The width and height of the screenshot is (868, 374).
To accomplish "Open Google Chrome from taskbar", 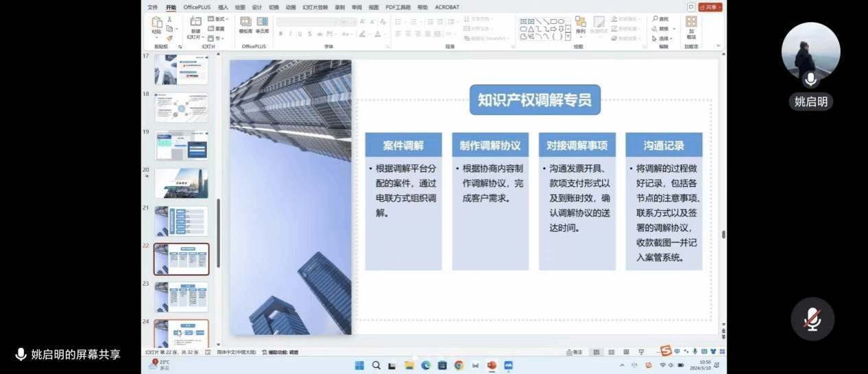I will point(459,366).
